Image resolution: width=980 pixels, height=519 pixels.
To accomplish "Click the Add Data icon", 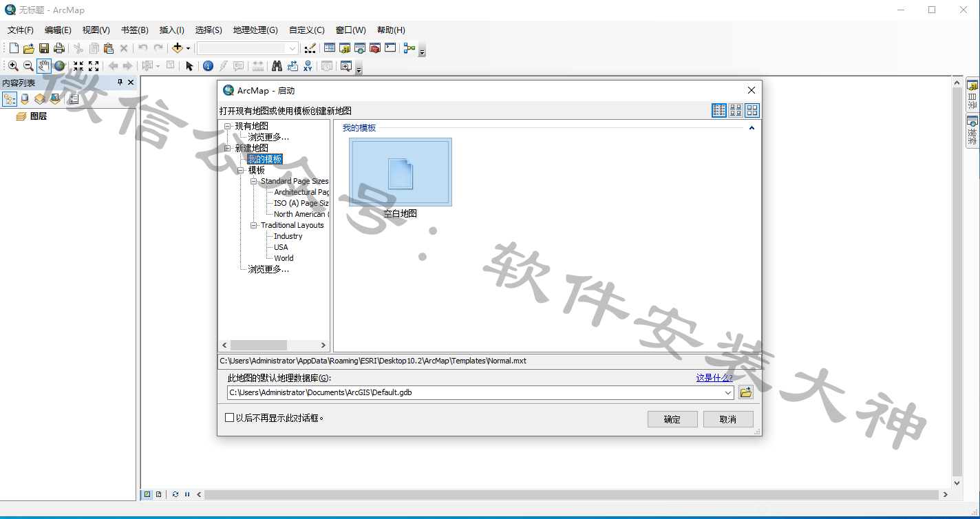I will 178,48.
